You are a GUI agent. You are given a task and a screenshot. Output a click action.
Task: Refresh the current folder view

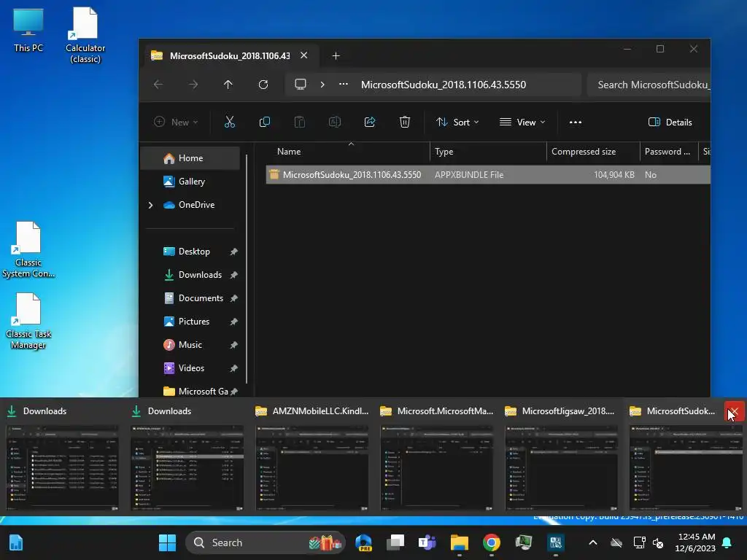(x=263, y=85)
